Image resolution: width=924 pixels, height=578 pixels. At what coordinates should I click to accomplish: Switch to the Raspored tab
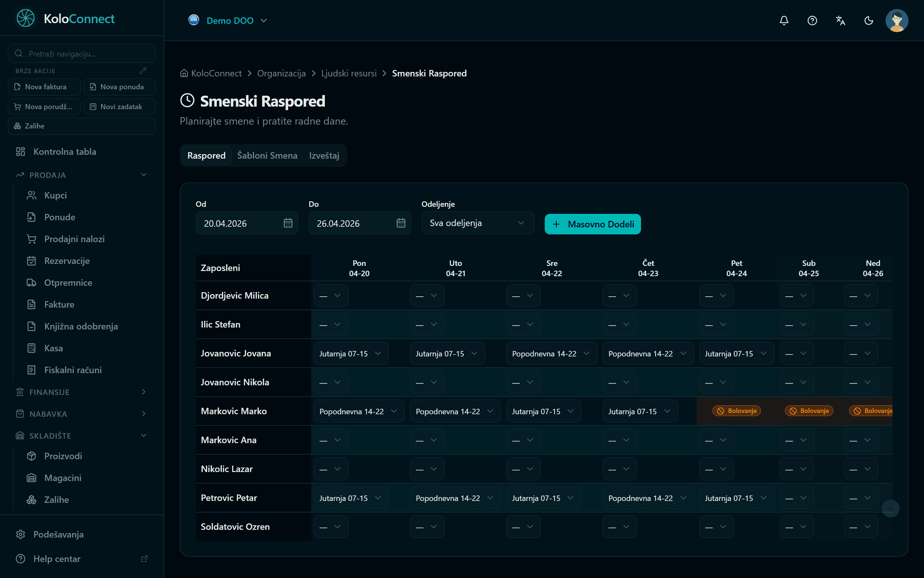point(206,156)
